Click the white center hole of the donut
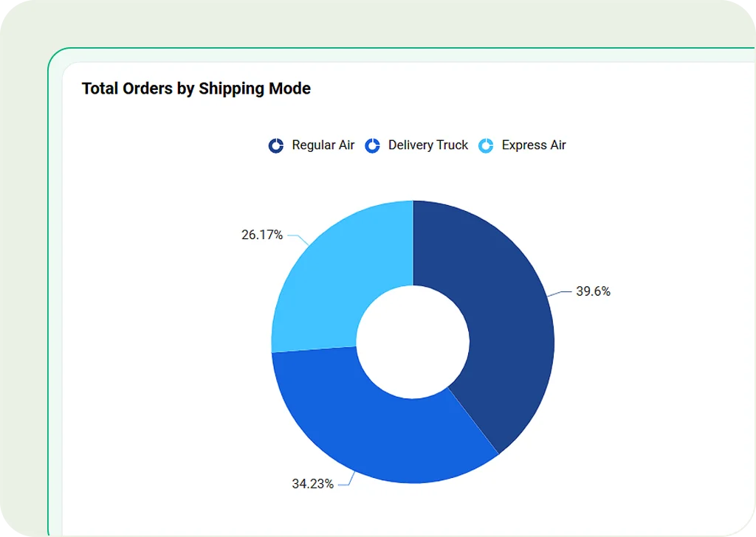The image size is (756, 537). (413, 342)
